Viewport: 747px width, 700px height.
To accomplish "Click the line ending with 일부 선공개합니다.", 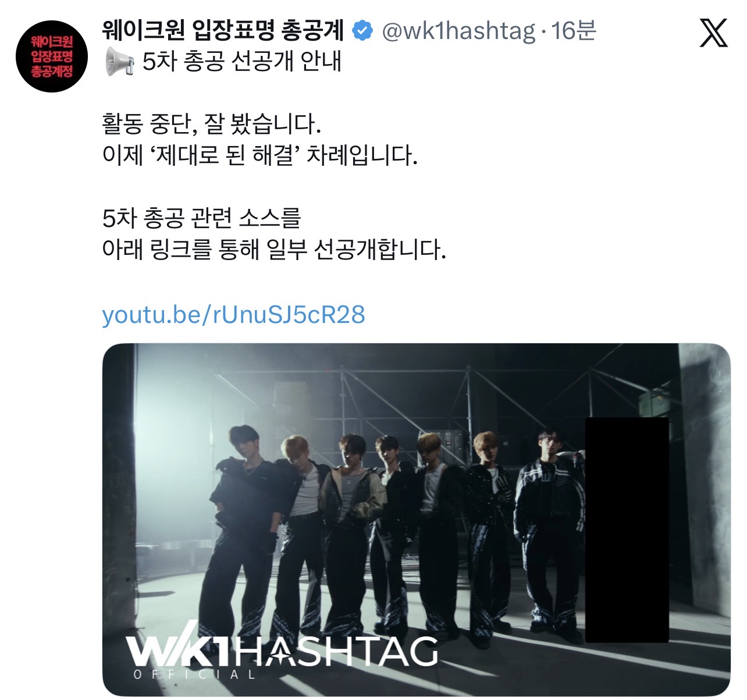I will [x=273, y=250].
